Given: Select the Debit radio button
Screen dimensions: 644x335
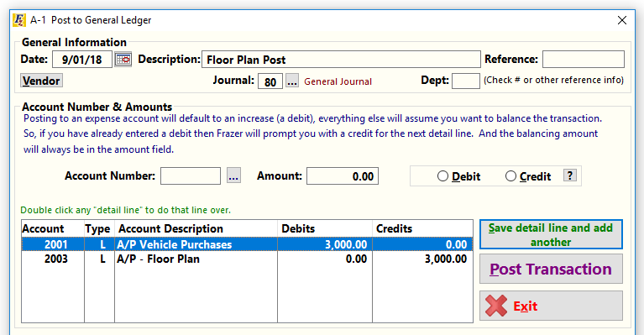Looking at the screenshot, I should pos(442,176).
